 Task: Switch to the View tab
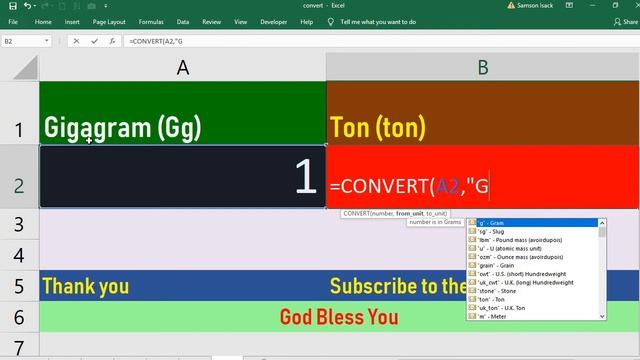point(240,22)
